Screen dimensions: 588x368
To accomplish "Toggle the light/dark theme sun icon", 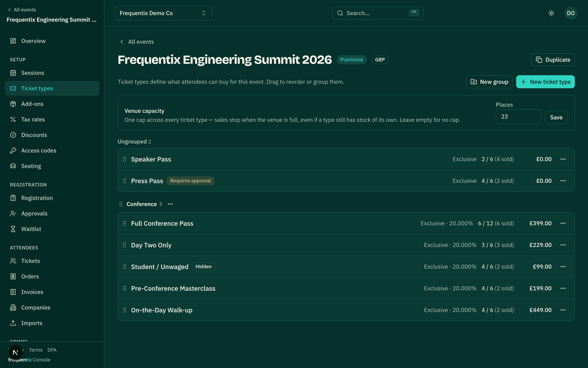I will point(551,13).
